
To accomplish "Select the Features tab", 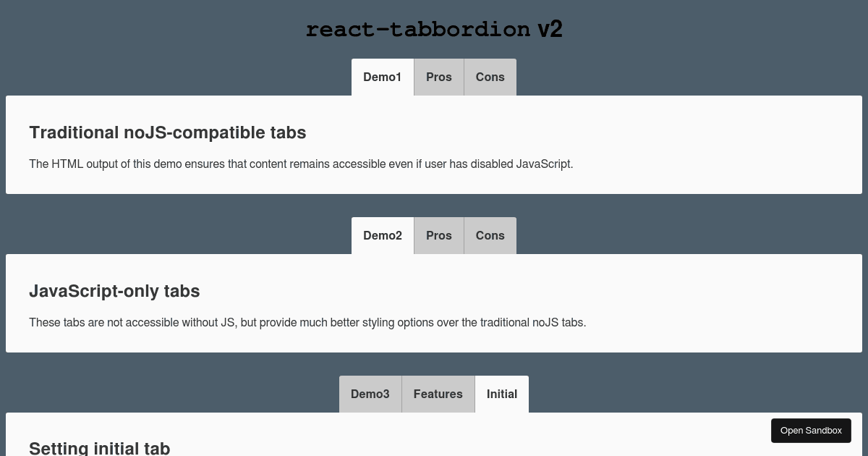I will click(438, 394).
